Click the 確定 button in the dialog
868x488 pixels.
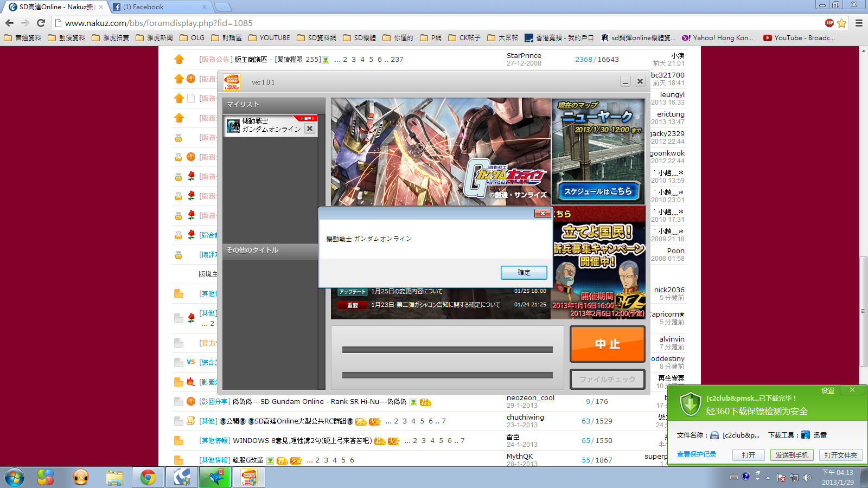click(524, 273)
